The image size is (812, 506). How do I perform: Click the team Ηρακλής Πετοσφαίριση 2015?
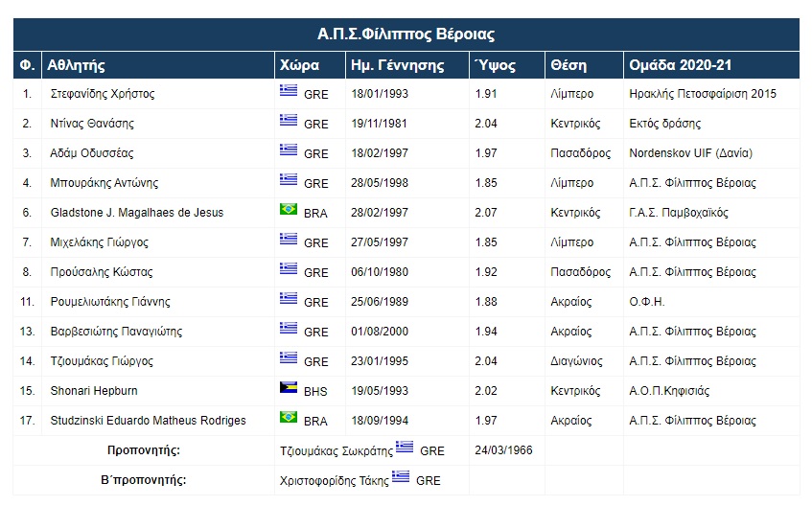[703, 94]
